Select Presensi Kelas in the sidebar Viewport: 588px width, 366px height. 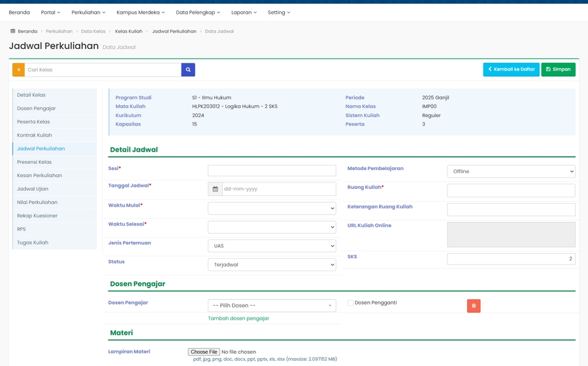[x=34, y=162]
